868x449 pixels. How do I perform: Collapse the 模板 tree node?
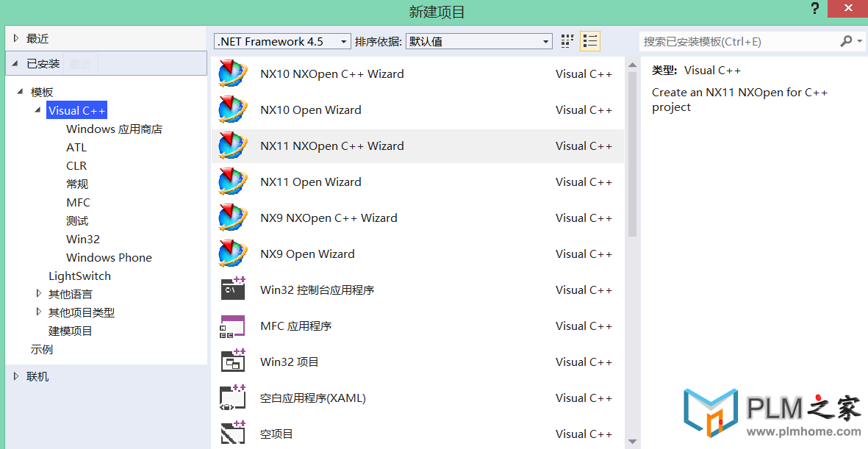[20, 91]
